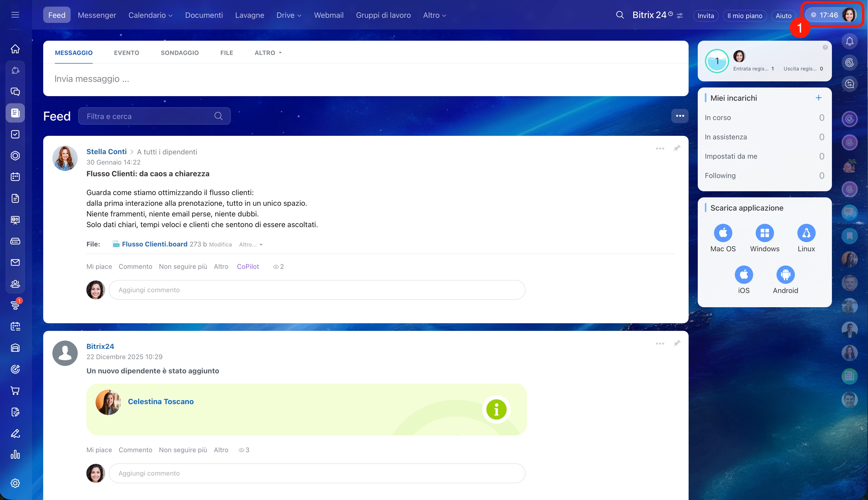Click the Tasks checkmark icon in sidebar
This screenshot has width=868, height=500.
15,134
